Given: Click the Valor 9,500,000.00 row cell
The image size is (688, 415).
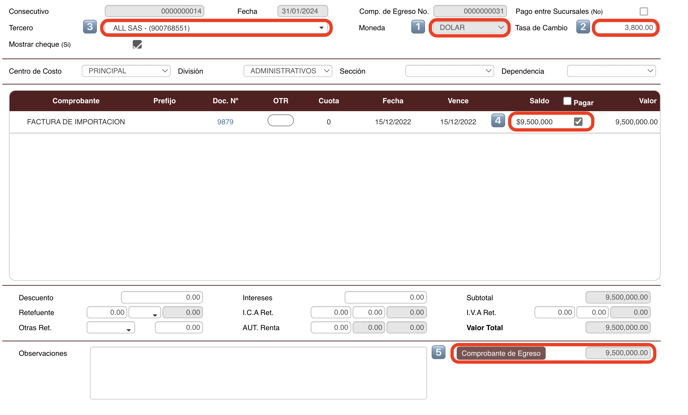Looking at the screenshot, I should tap(636, 122).
